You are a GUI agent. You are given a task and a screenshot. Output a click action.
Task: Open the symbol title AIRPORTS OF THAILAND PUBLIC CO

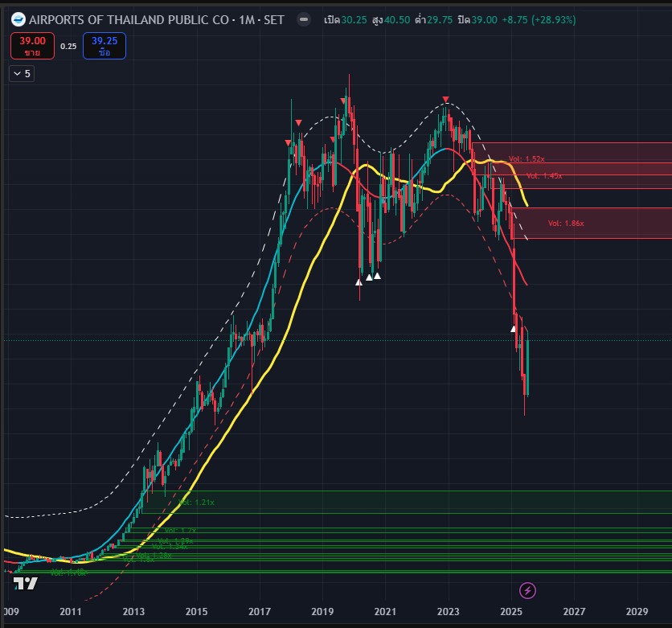(x=129, y=20)
